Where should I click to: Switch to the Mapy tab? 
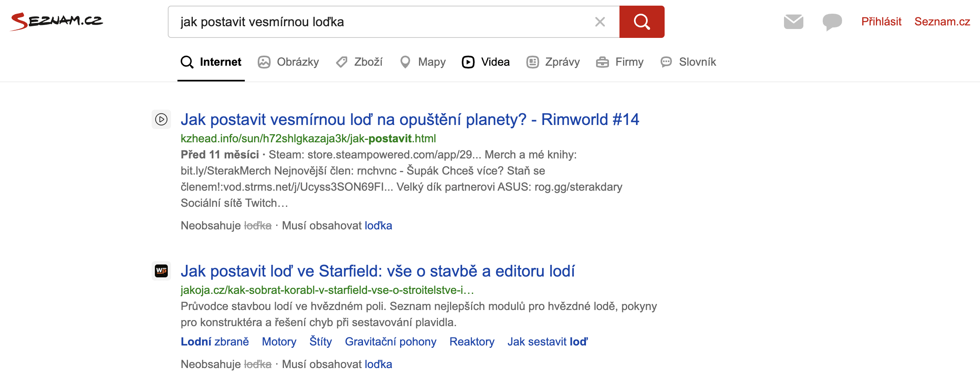tap(422, 62)
